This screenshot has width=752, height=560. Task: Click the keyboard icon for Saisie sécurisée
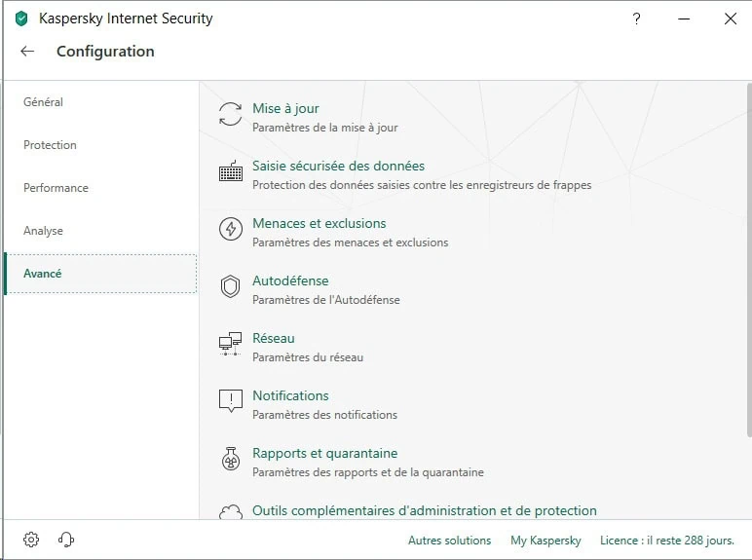pyautogui.click(x=230, y=172)
